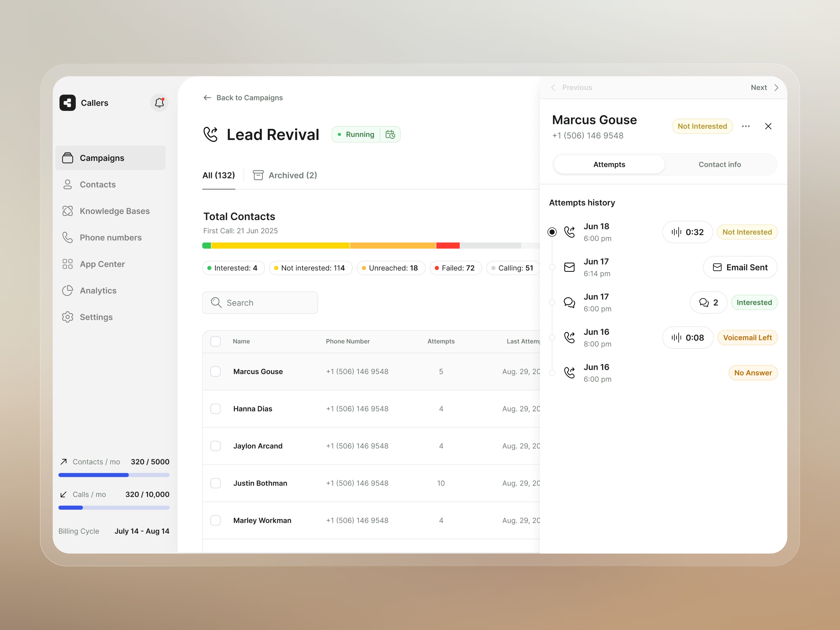Click the Callers logo icon
The width and height of the screenshot is (840, 630).
click(68, 102)
